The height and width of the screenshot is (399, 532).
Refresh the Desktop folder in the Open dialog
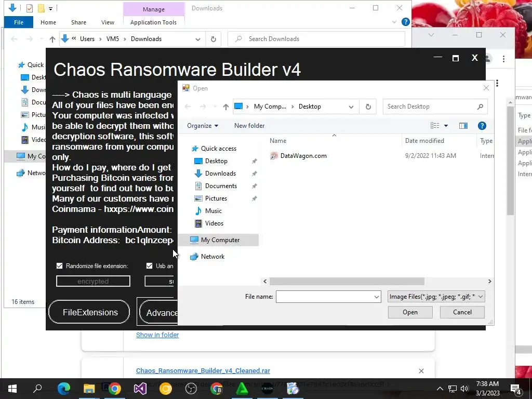click(368, 107)
